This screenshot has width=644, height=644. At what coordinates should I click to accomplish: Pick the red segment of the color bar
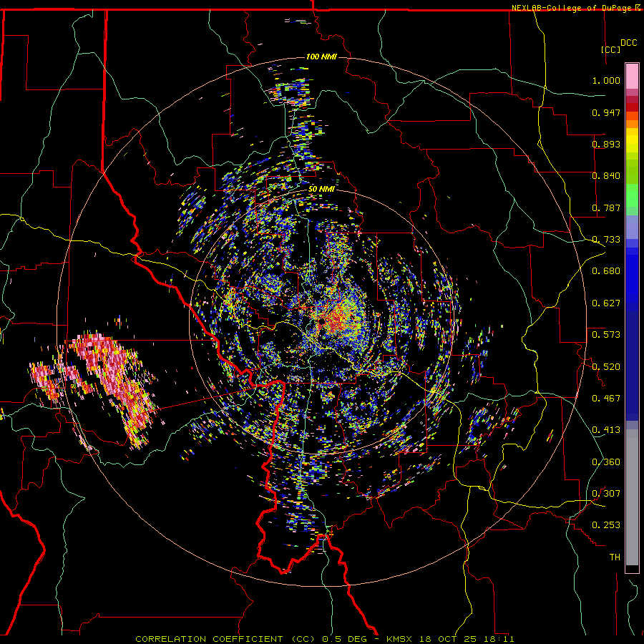tap(632, 107)
